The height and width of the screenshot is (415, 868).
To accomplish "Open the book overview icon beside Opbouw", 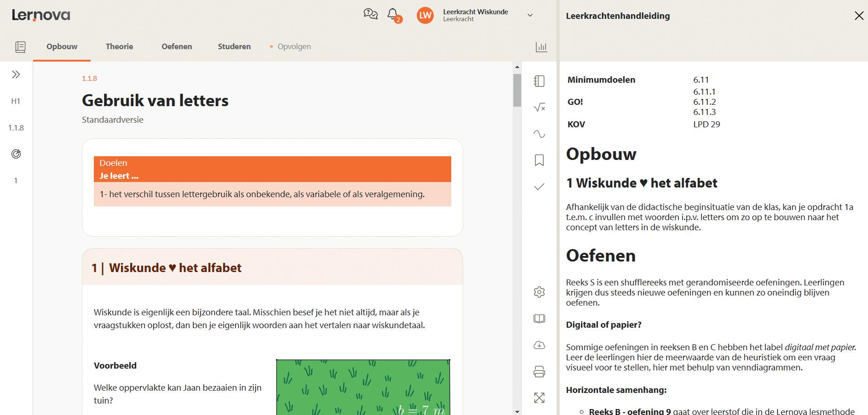I will [x=20, y=46].
